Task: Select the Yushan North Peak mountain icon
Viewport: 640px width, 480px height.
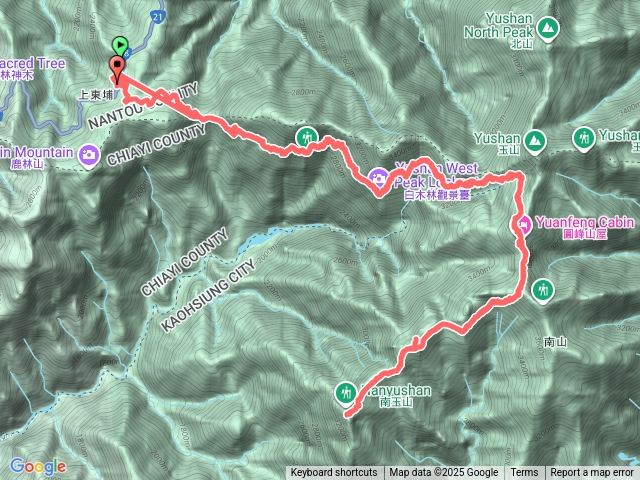Action: pos(548,29)
